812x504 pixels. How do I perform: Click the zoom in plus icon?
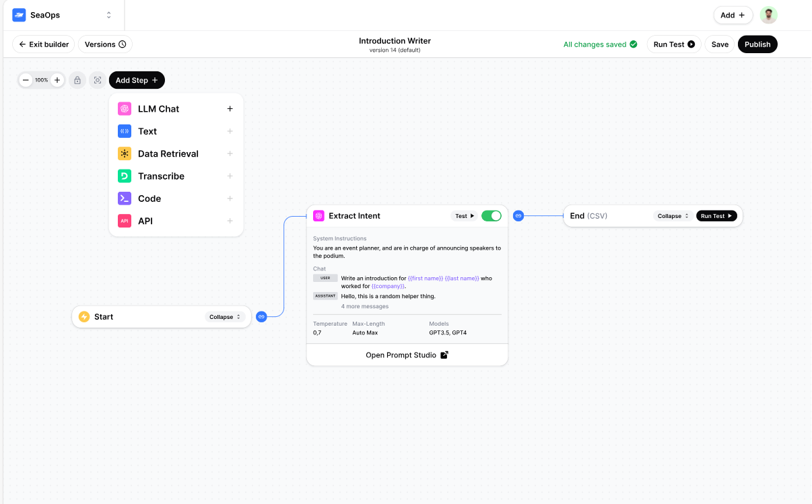[57, 80]
